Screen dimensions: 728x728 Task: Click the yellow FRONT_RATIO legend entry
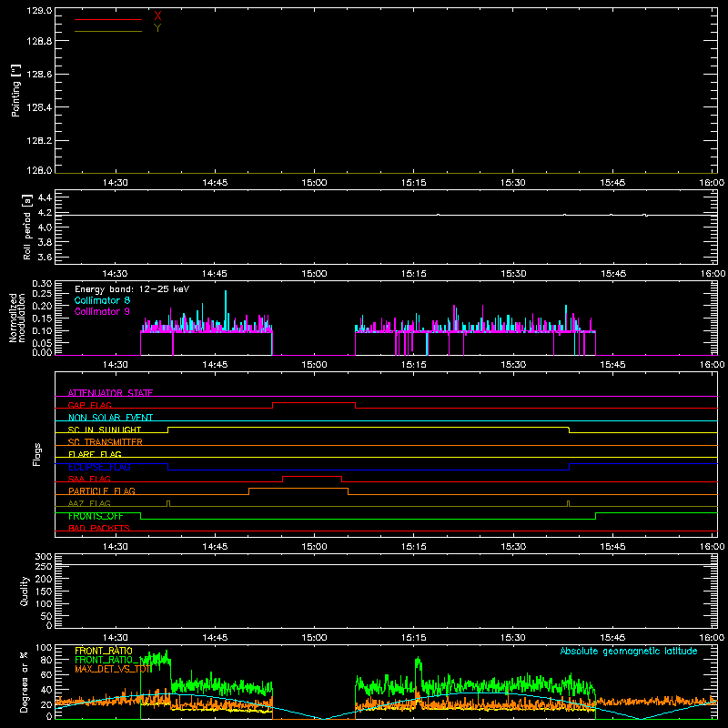point(104,651)
